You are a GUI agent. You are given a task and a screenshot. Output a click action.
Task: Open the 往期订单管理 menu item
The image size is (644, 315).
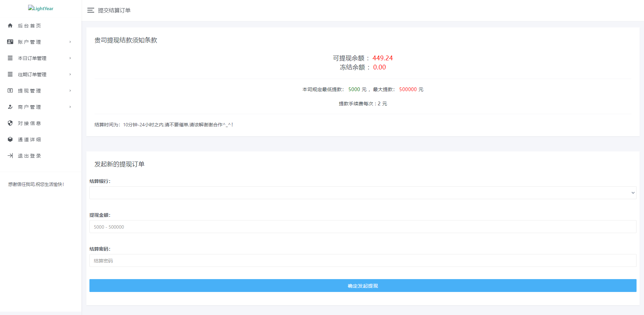[33, 74]
